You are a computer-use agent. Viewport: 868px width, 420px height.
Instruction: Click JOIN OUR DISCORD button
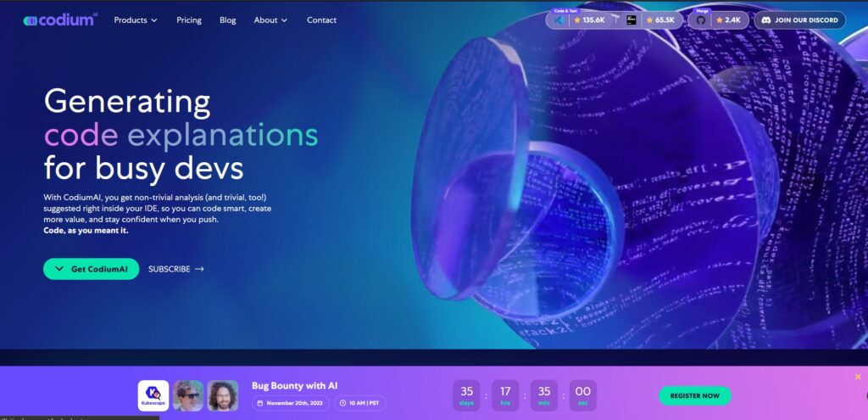coord(800,20)
